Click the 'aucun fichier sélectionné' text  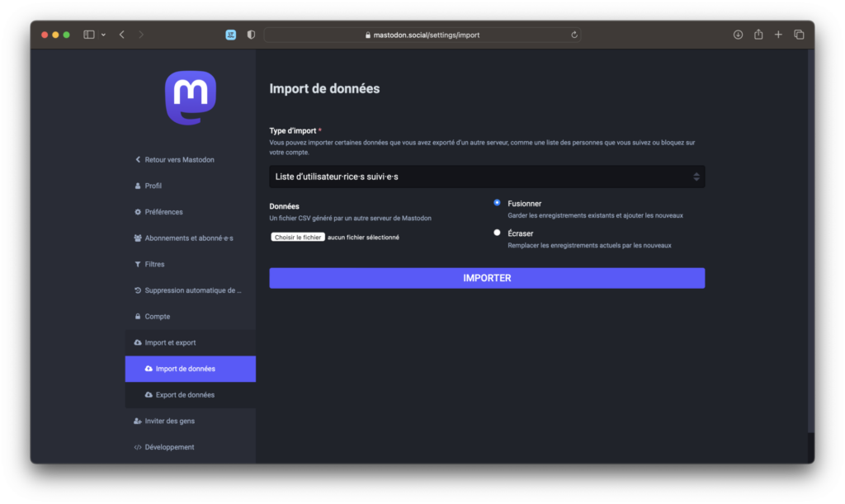click(x=363, y=237)
